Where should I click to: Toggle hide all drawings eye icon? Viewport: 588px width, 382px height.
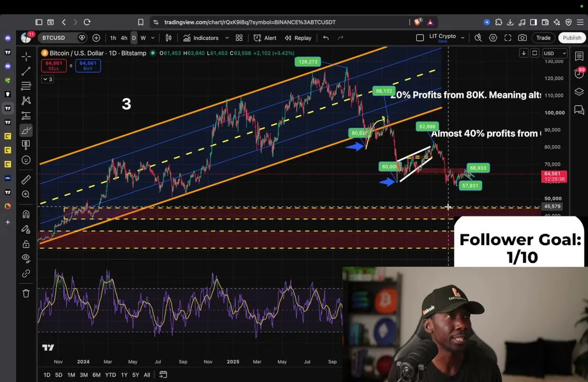(26, 258)
